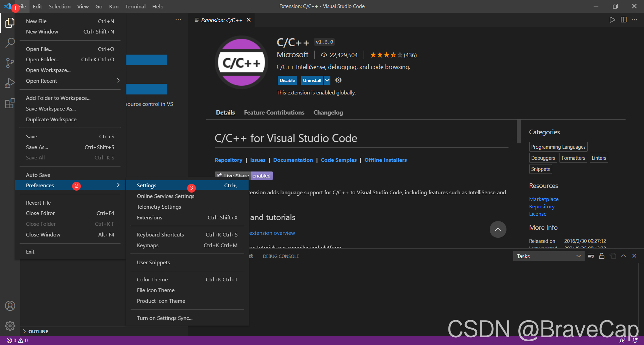The image size is (644, 345).
Task: Click the feedback icon in status bar
Action: click(x=622, y=340)
